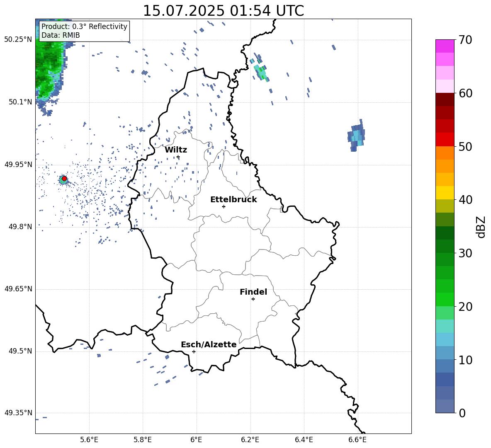Image resolution: width=491 pixels, height=448 pixels.
Task: Click the 'dBZ' colorbar label
Action: click(481, 227)
